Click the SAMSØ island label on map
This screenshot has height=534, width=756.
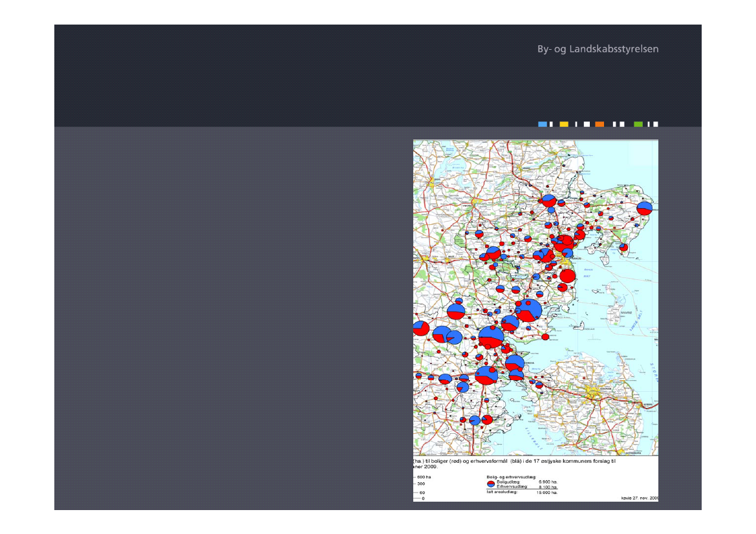(x=626, y=313)
